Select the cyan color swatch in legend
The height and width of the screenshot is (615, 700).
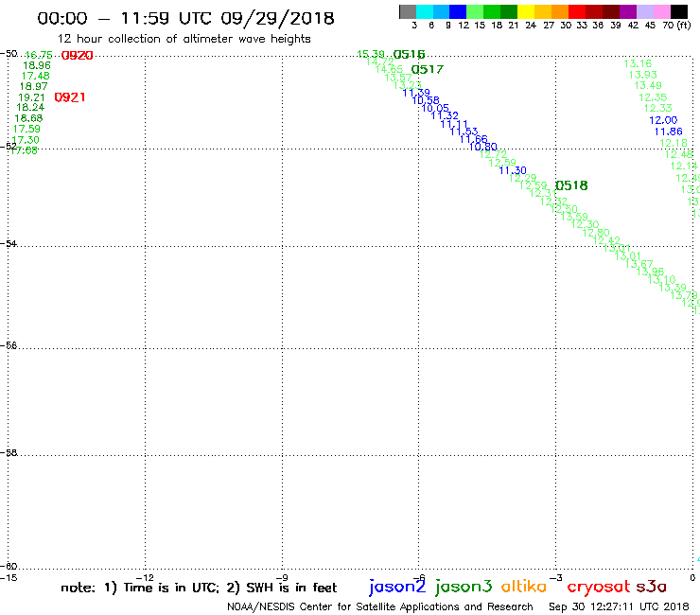pyautogui.click(x=424, y=11)
